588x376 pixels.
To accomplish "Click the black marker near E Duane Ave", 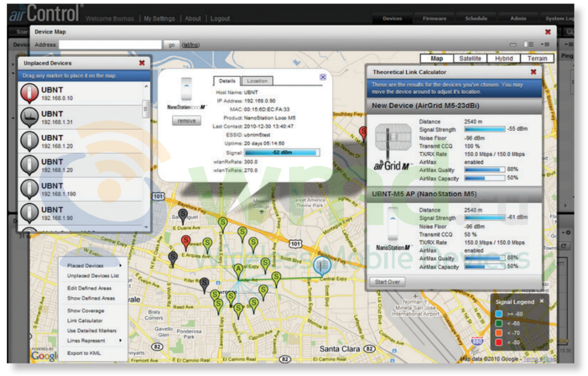I will tap(183, 217).
